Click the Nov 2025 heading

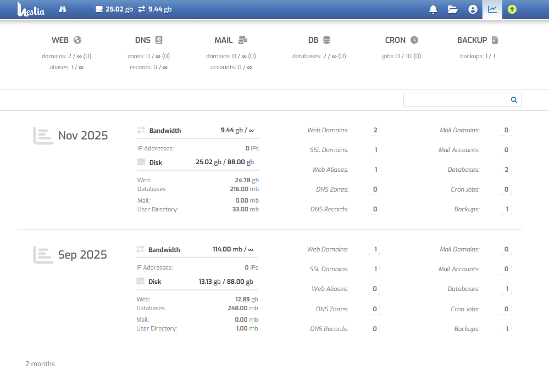coord(83,136)
